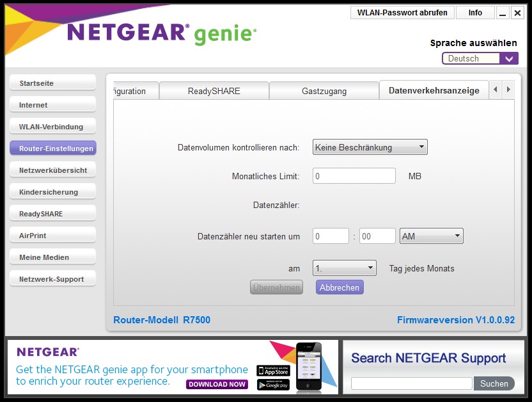Click the App Store download badge
532x402 pixels.
point(273,371)
